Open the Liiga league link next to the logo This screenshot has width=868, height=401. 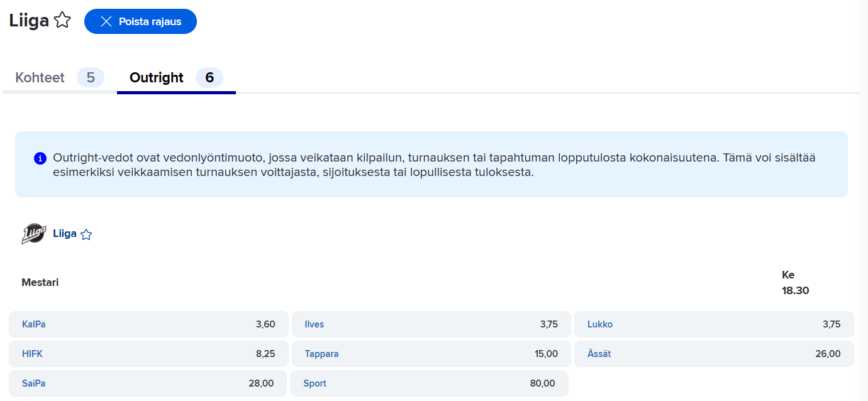tap(65, 234)
